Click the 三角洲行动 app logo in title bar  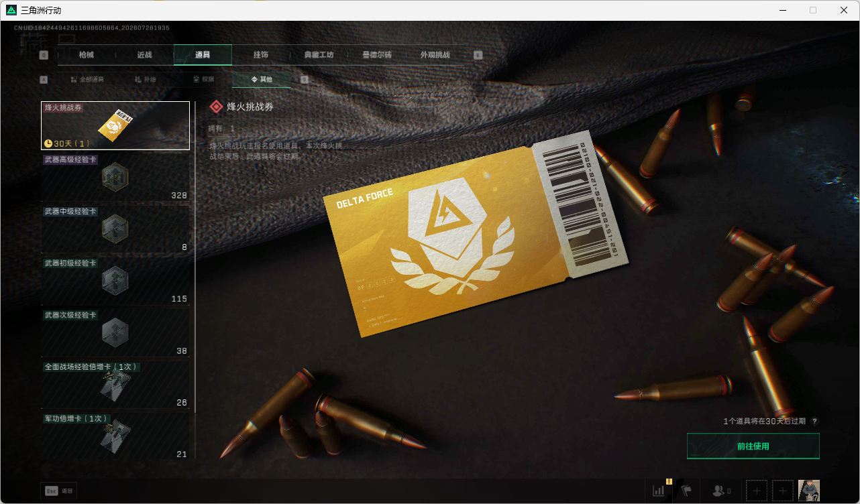pyautogui.click(x=11, y=10)
